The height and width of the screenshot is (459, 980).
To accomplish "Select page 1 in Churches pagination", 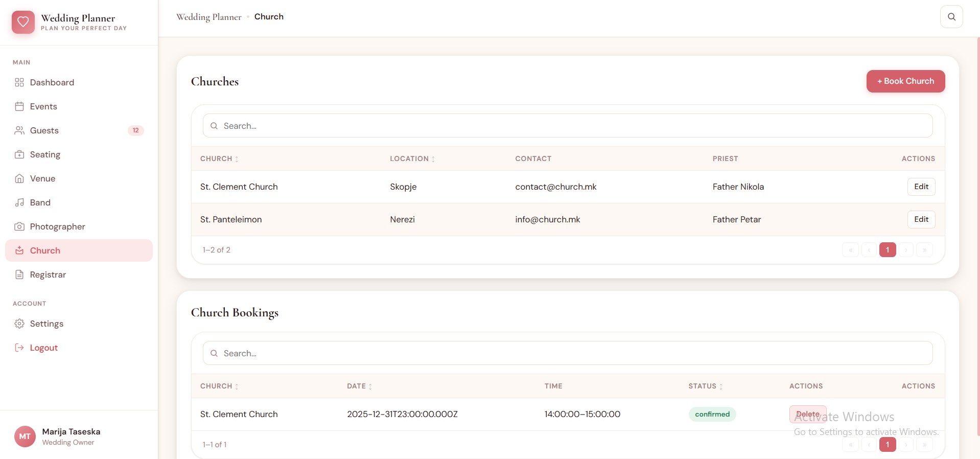I will (x=887, y=250).
